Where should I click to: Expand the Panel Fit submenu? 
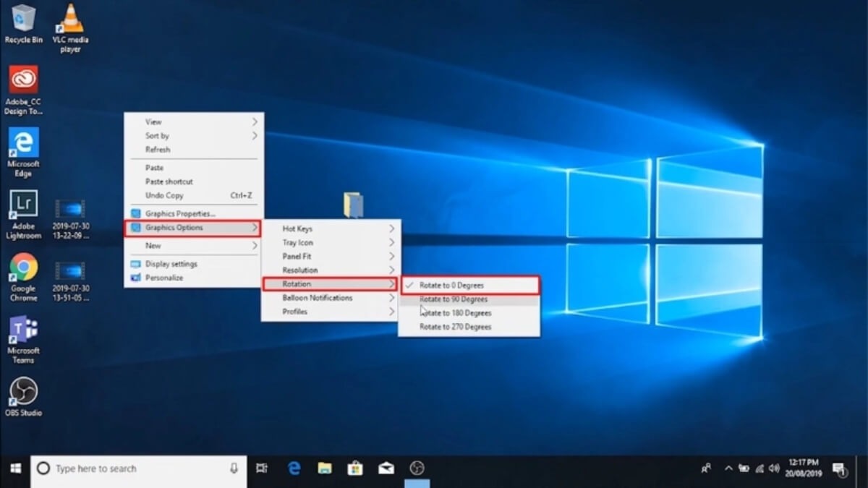331,257
